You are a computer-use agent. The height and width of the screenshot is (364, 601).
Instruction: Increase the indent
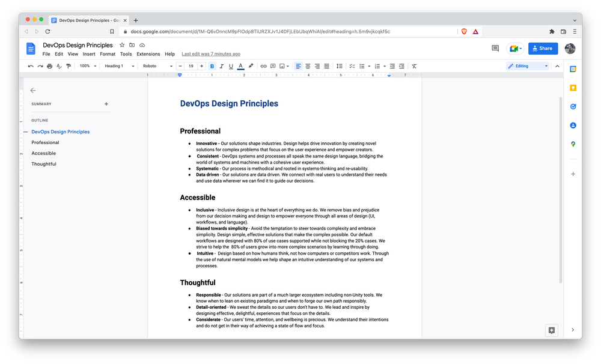pos(401,66)
